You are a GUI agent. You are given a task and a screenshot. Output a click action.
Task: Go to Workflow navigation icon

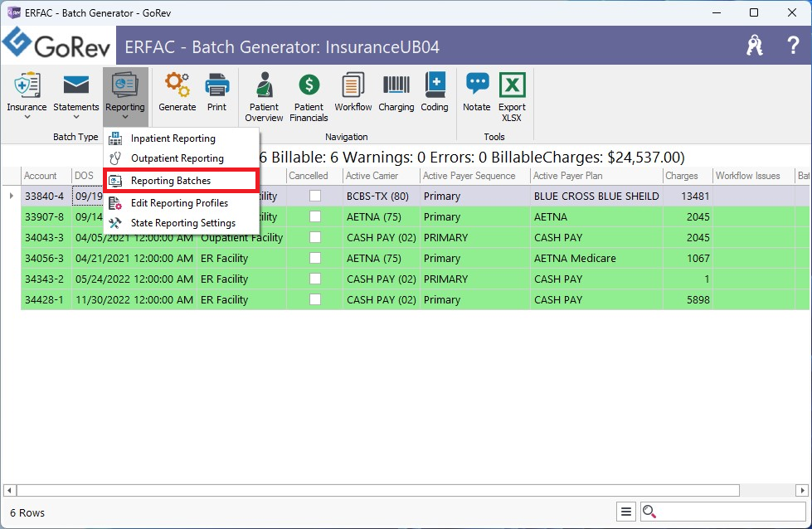click(353, 85)
